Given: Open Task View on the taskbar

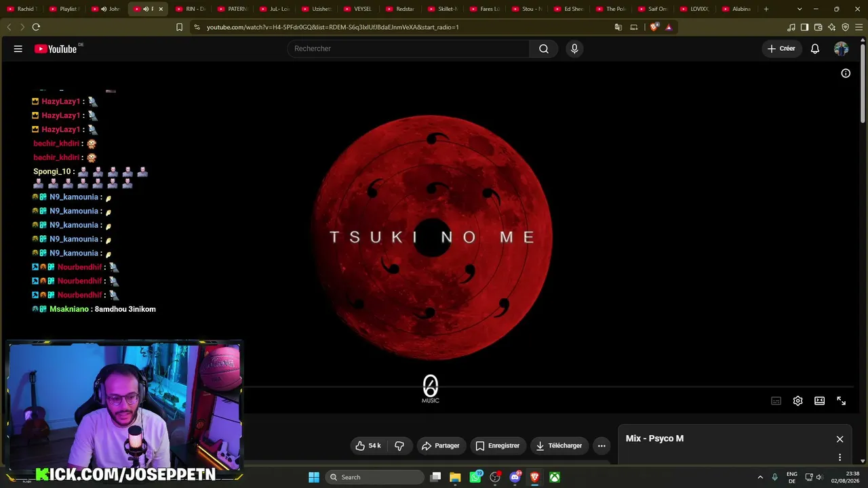Looking at the screenshot, I should click(436, 477).
